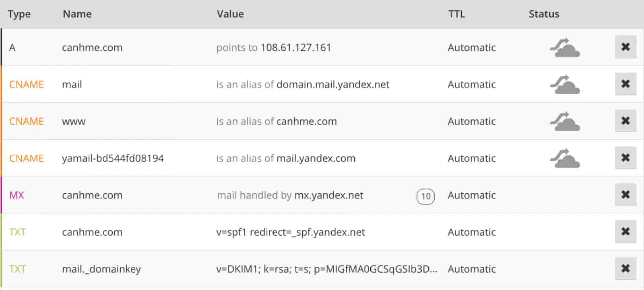The image size is (644, 290).
Task: Delete the SPF TXT record
Action: click(x=625, y=232)
